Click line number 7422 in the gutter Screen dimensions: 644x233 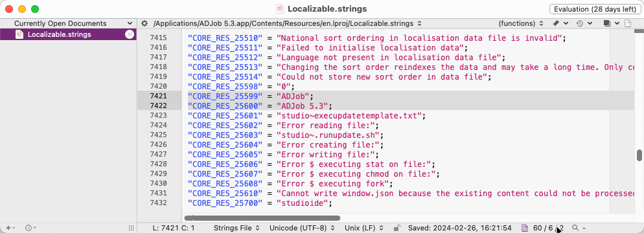(159, 106)
